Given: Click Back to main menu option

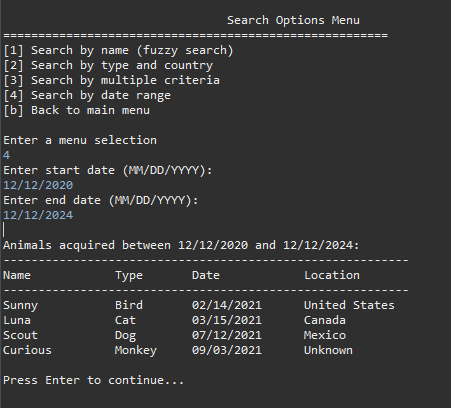Looking at the screenshot, I should (77, 110).
